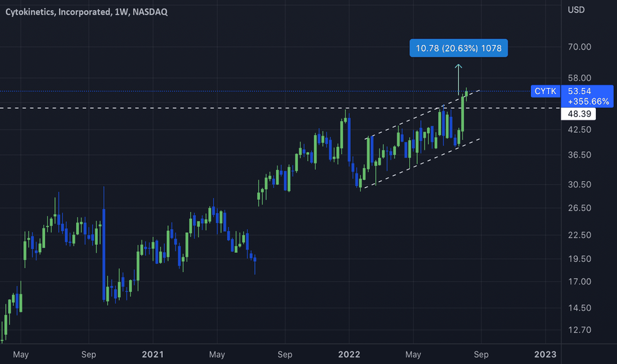617x364 pixels.
Task: Click the 70.00 price axis label
Action: (x=579, y=47)
